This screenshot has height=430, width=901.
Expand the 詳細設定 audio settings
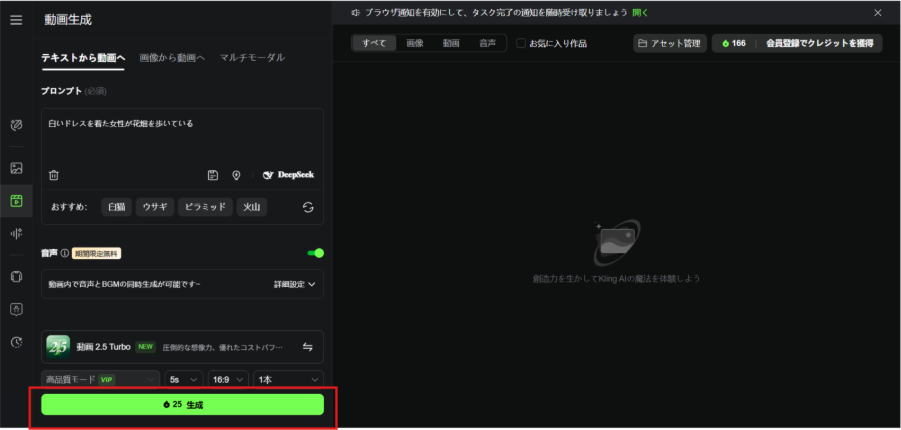tap(295, 284)
